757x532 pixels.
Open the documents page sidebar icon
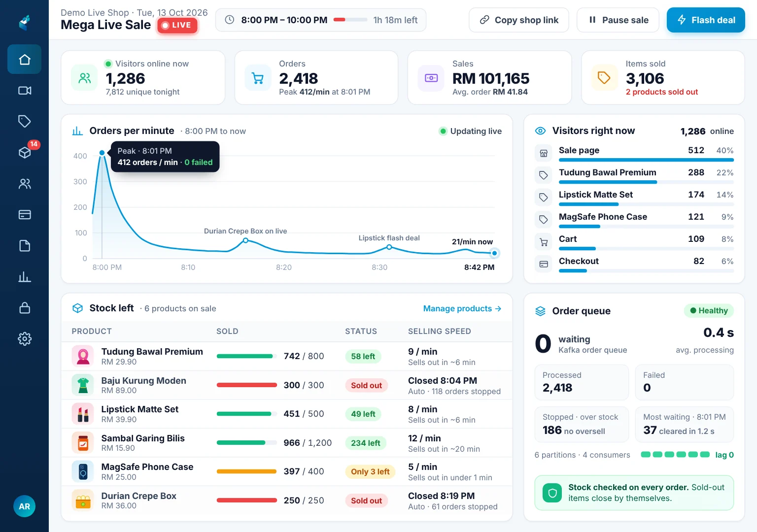[x=25, y=246]
